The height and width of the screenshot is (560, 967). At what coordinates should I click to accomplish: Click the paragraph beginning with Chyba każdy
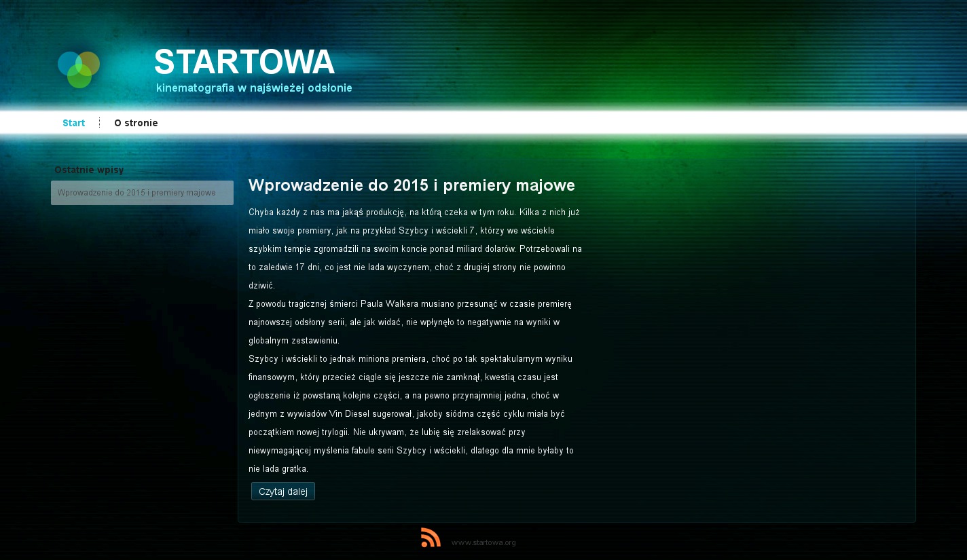point(414,248)
